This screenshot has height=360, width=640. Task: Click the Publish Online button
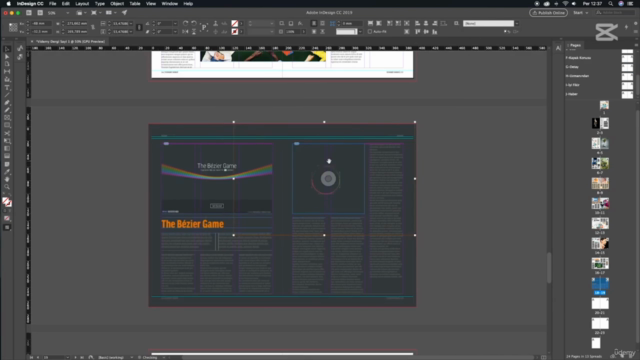(x=548, y=13)
